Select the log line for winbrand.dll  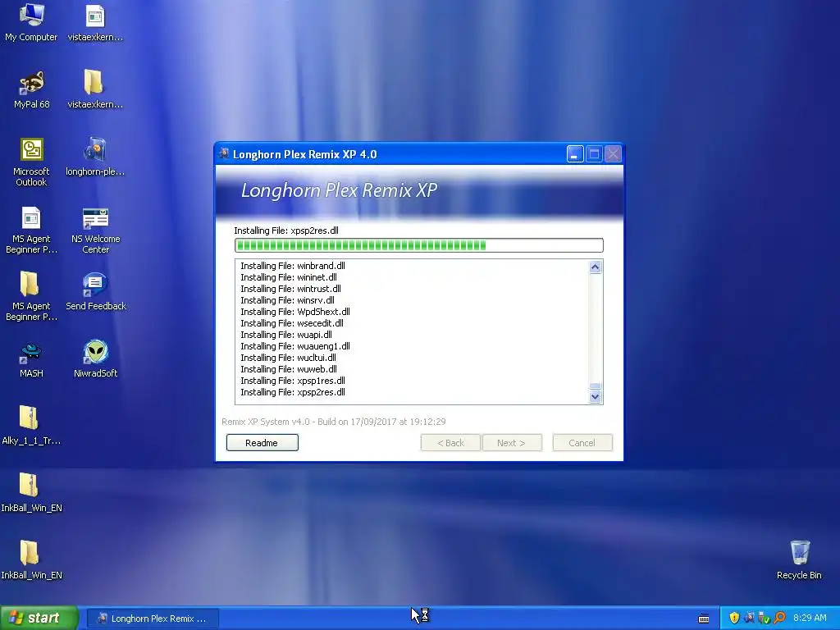[x=293, y=266]
